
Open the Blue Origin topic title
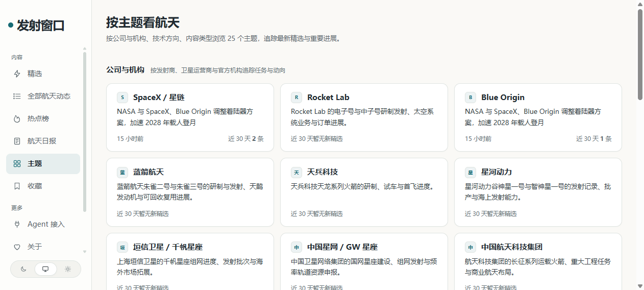(x=503, y=98)
